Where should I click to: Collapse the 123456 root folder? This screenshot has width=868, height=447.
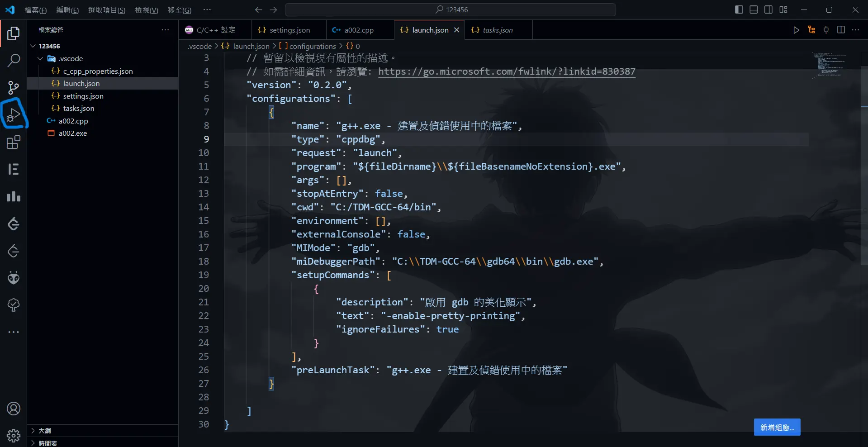coord(33,46)
